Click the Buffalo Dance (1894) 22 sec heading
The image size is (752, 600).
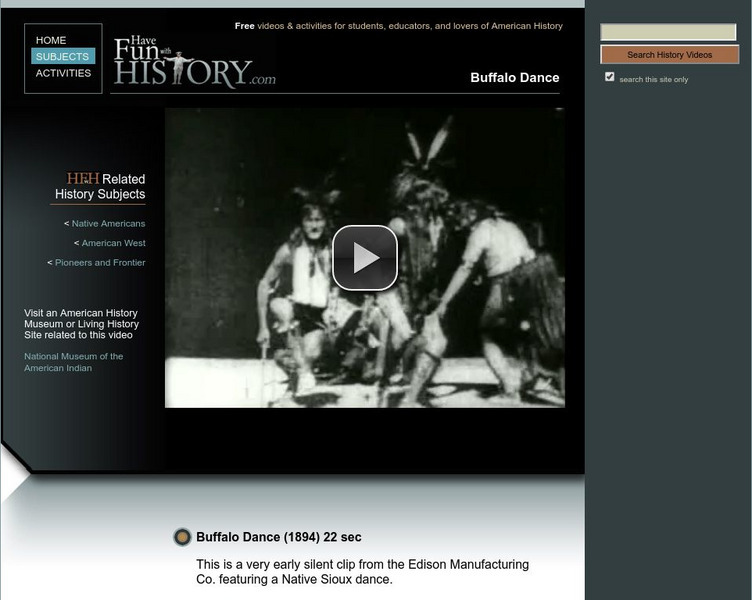[279, 537]
